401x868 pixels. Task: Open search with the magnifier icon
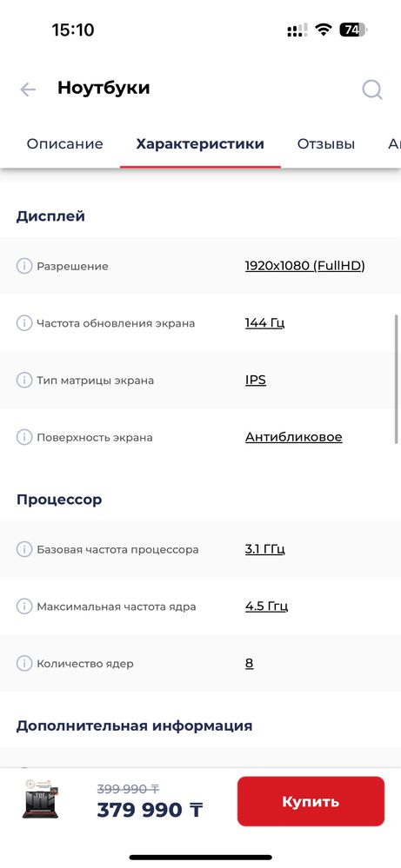(372, 89)
